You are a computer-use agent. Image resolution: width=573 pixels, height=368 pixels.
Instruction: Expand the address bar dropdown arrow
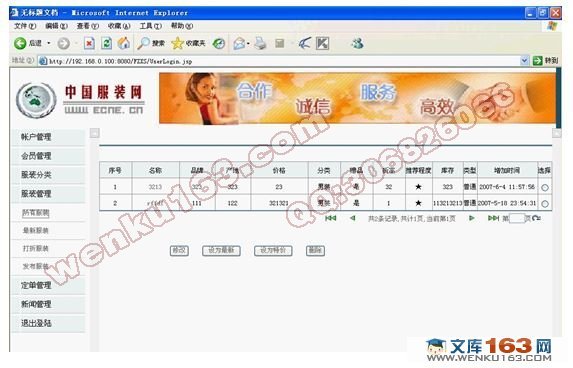point(524,61)
